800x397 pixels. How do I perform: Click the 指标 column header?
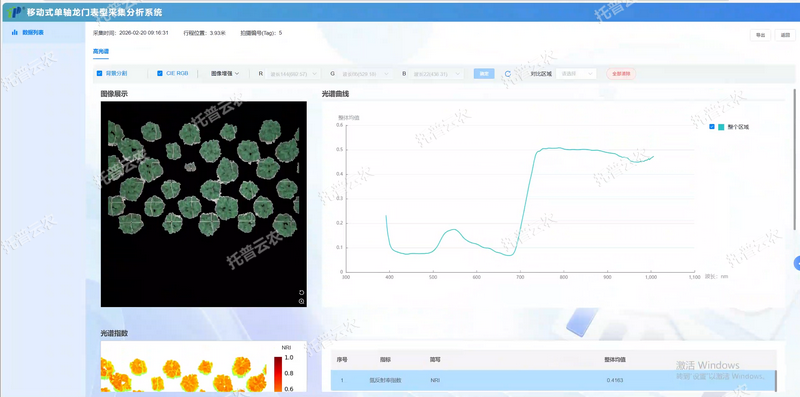(385, 360)
